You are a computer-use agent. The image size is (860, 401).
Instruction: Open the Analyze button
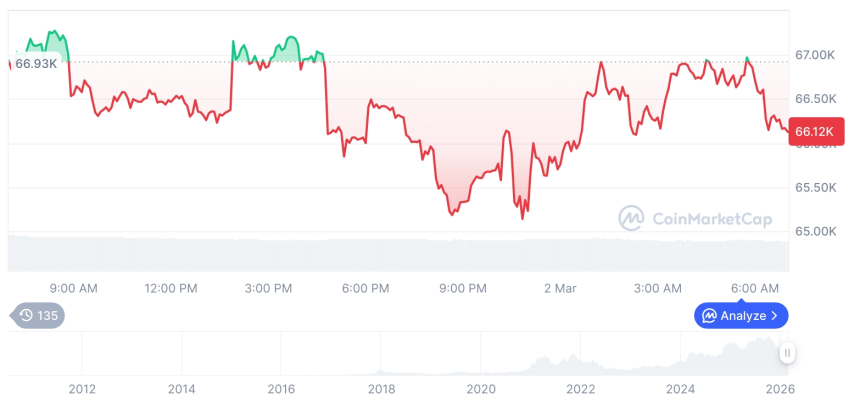[x=741, y=316]
